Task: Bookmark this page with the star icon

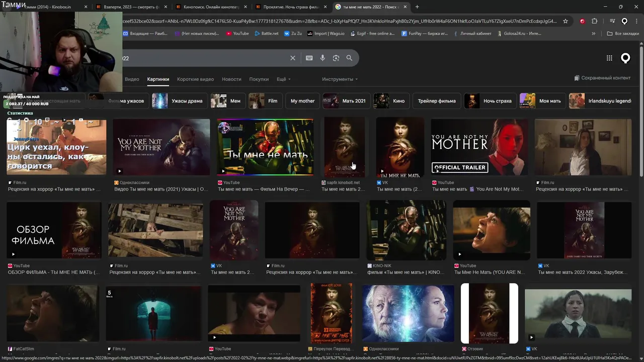Action: click(566, 21)
